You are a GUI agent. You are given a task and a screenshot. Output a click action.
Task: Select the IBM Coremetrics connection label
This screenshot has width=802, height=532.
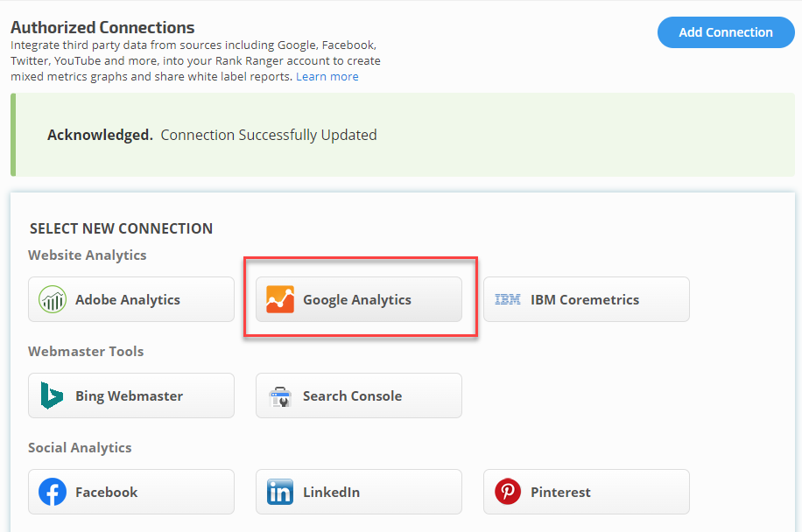click(x=585, y=299)
